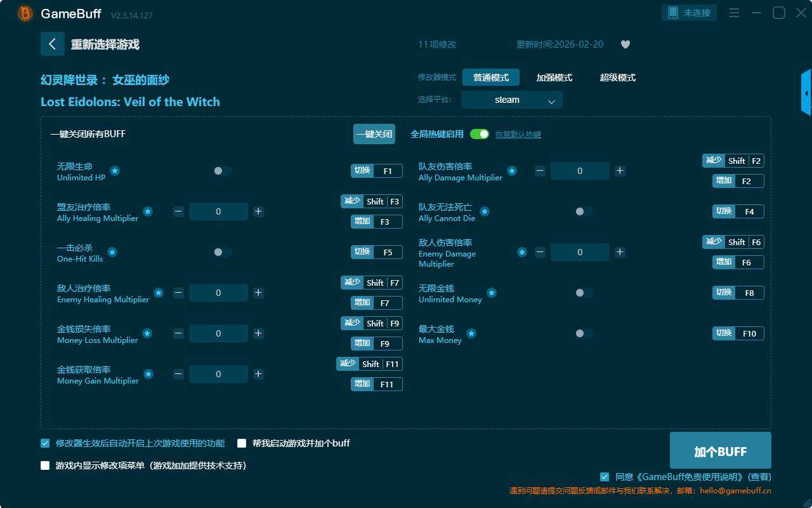Switch to 加强模式 mode tab
Screen dimensions: 812x508
point(554,77)
